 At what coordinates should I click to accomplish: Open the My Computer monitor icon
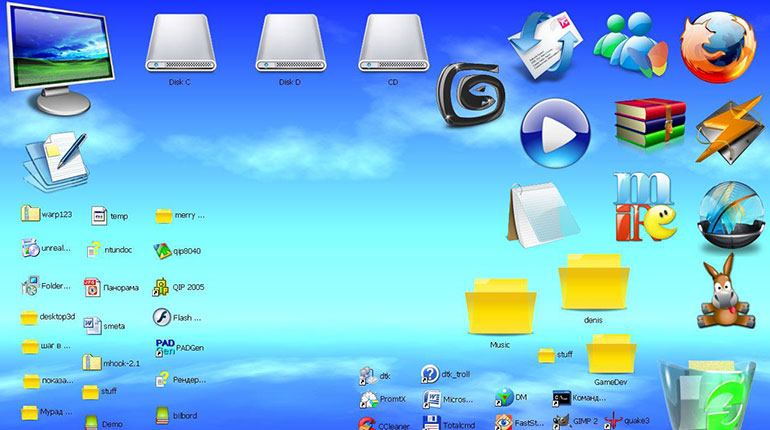(61, 59)
